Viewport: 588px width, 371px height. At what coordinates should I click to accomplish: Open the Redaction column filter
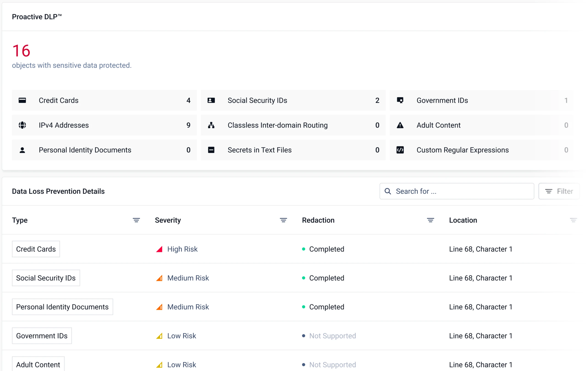click(x=430, y=220)
